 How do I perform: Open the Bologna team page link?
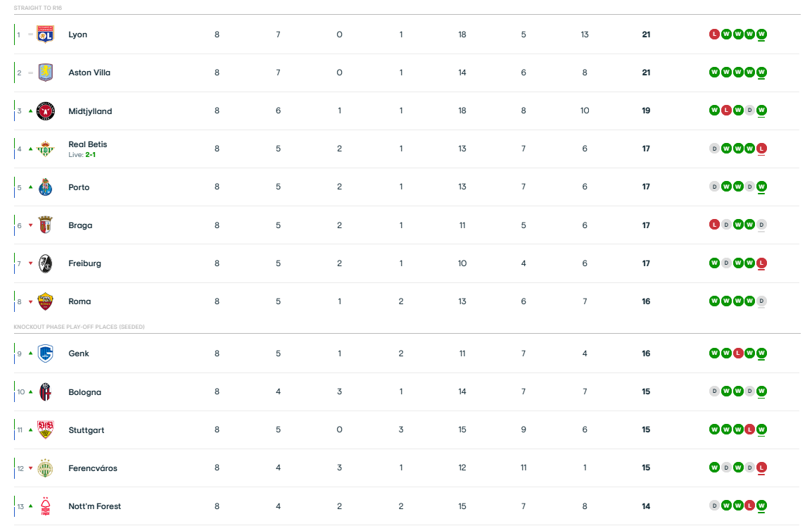(84, 392)
